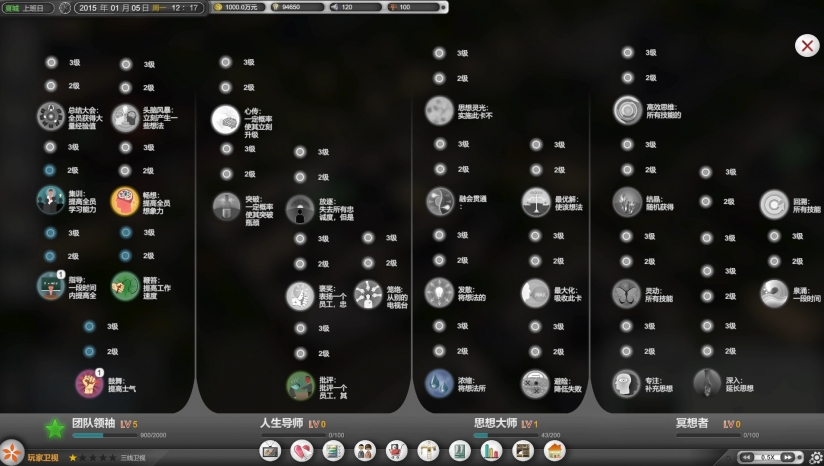
Task: Select the 浓缩 water drop skill icon
Action: pyautogui.click(x=439, y=382)
